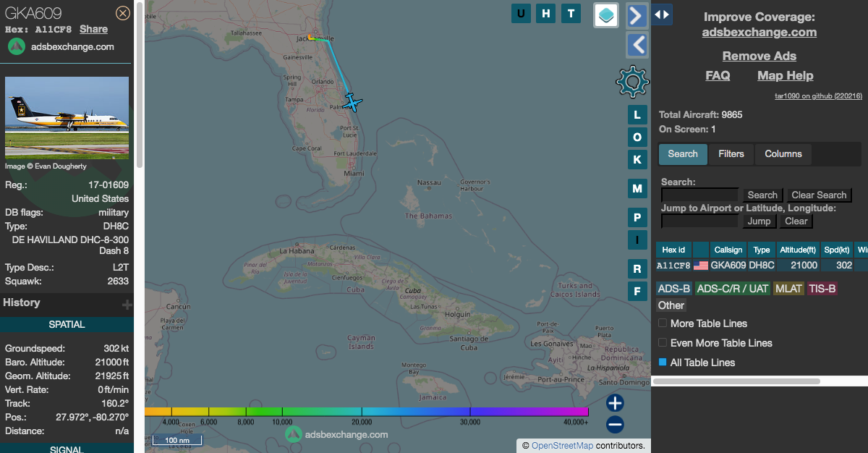Open the tar1090 on github link

[x=818, y=96]
